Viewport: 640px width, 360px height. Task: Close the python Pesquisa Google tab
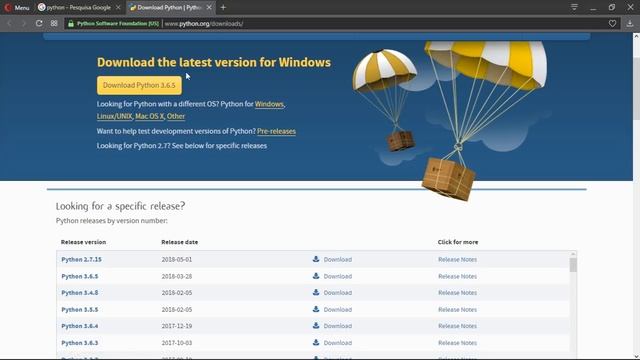(118, 7)
